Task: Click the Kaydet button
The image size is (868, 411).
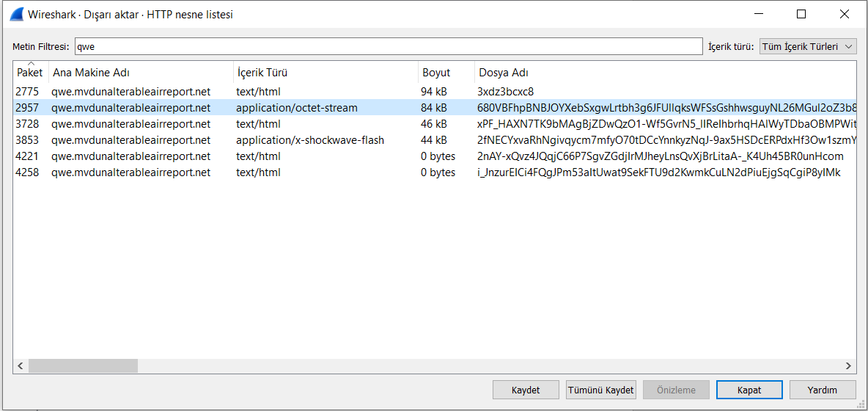Action: (526, 390)
